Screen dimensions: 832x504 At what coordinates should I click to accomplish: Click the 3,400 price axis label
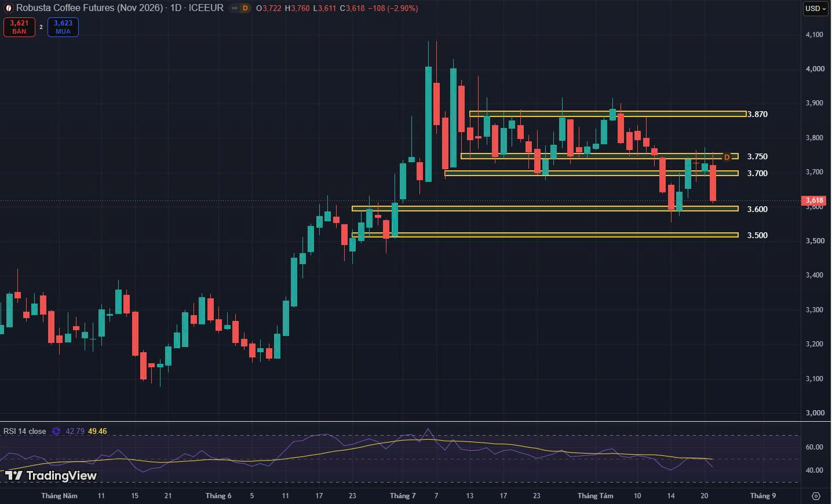(815, 275)
